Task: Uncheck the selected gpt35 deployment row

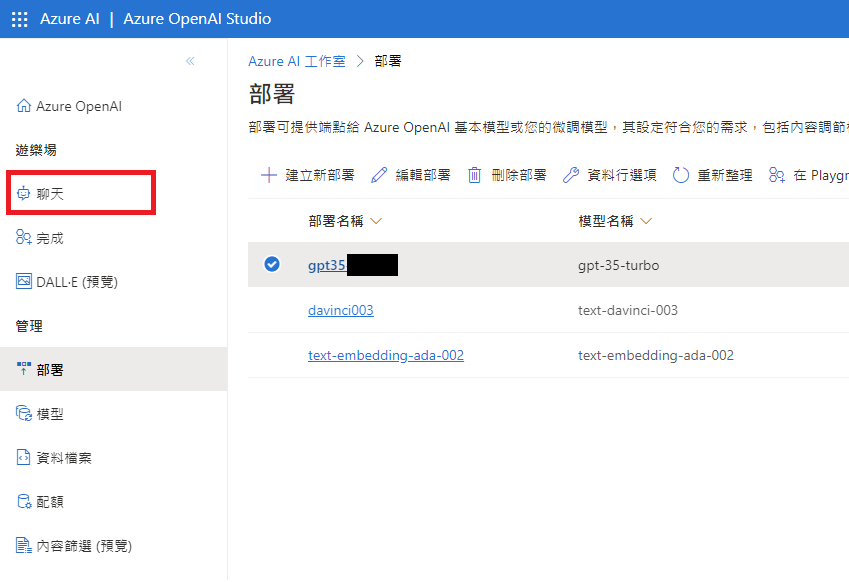Action: point(271,265)
